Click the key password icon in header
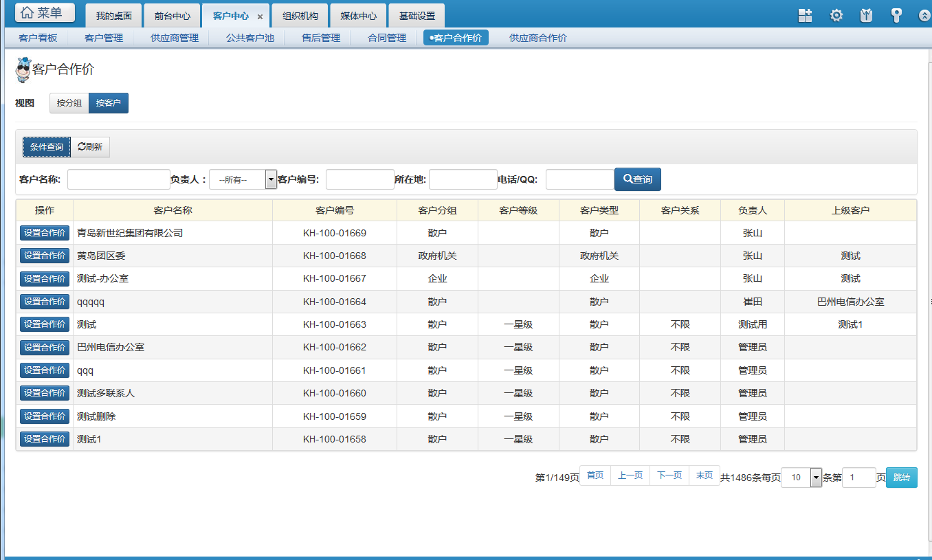 896,15
